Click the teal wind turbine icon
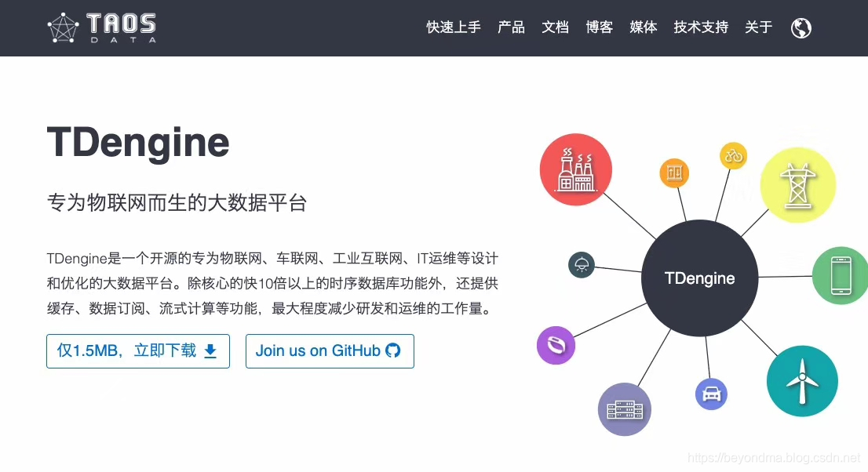Image resolution: width=868 pixels, height=472 pixels. coord(802,381)
